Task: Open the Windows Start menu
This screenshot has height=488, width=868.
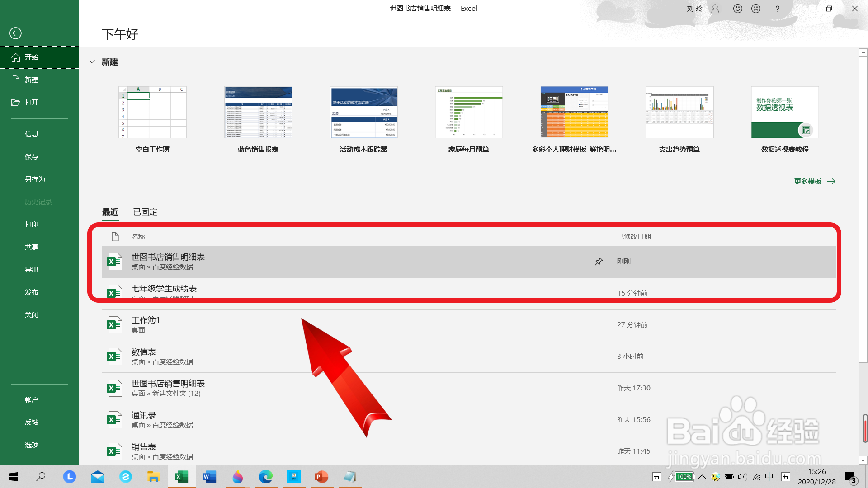Action: pos(14,477)
